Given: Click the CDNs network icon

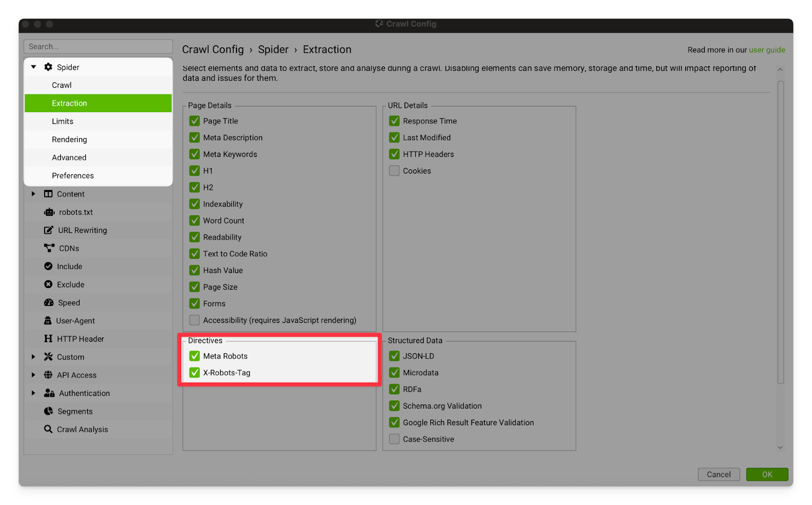Looking at the screenshot, I should [x=49, y=248].
